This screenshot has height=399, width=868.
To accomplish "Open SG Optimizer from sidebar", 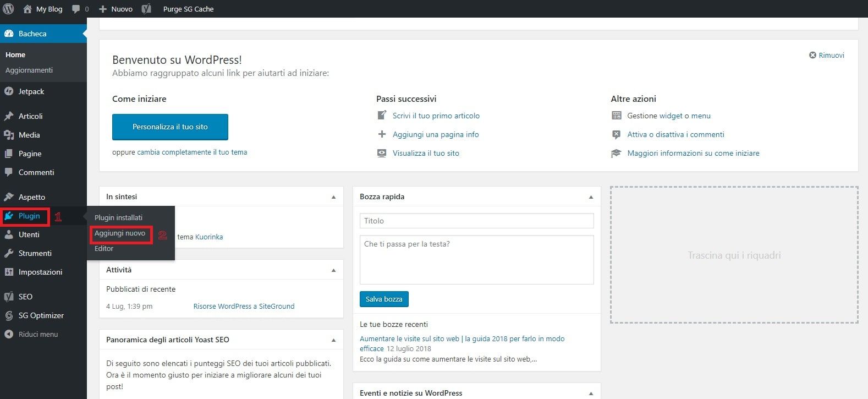I will 41,315.
